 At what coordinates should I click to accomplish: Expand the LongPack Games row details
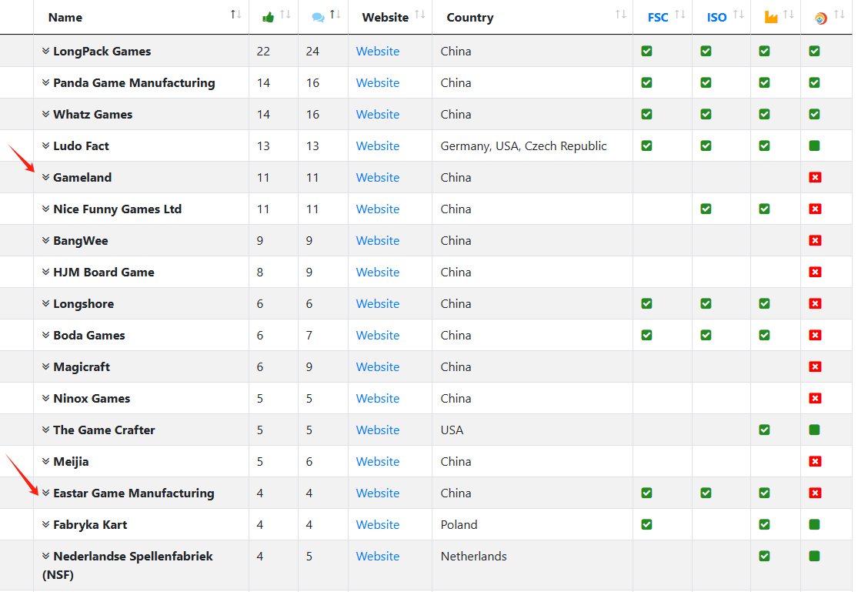coord(46,51)
